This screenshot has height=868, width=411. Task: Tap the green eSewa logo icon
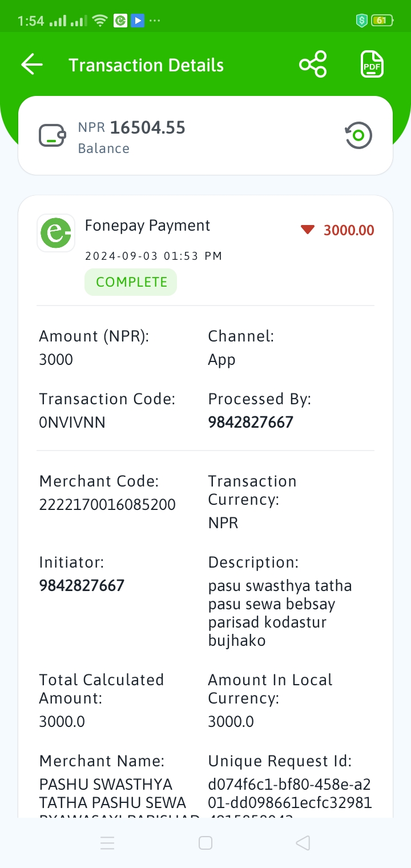click(56, 233)
